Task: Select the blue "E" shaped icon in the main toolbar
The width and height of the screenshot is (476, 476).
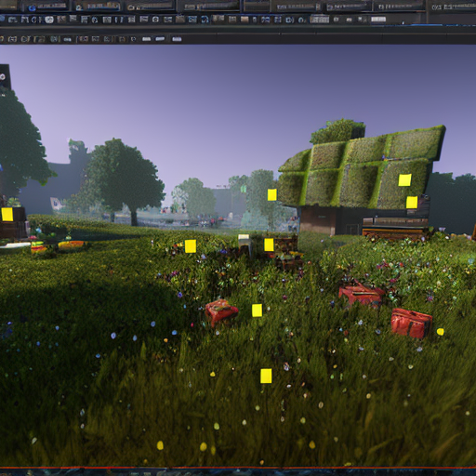Action: click(x=289, y=20)
